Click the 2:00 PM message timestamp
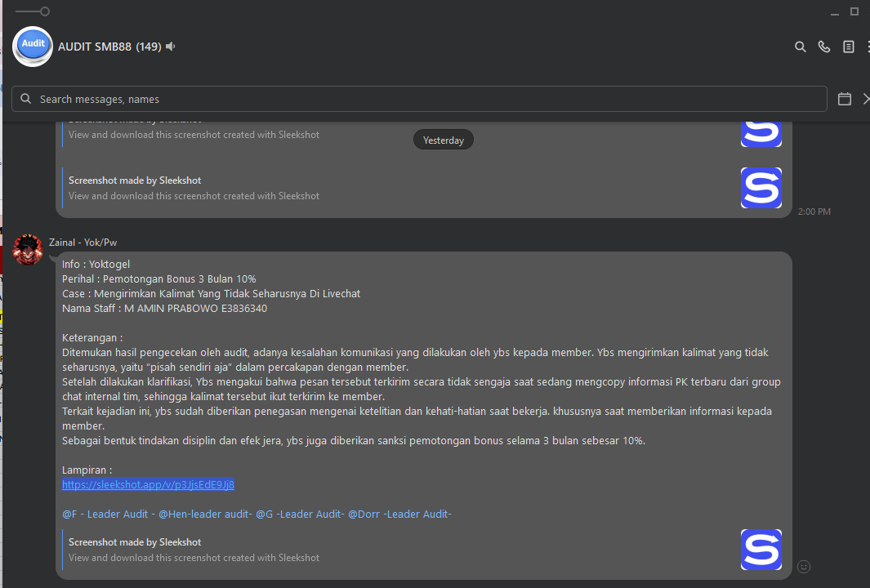The width and height of the screenshot is (870, 588). pos(814,212)
